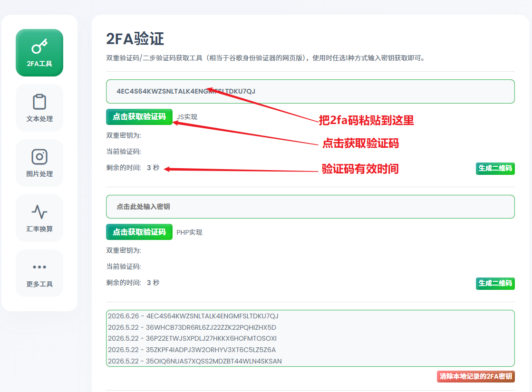Focus the 点击此处输入密钥 input field
The image size is (532, 392).
310,207
